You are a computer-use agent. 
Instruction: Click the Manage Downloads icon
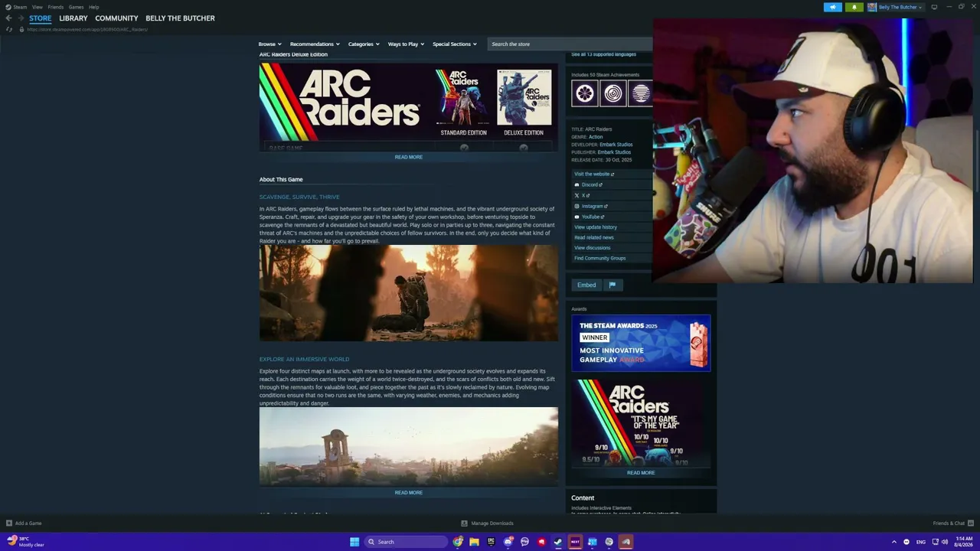(x=464, y=523)
